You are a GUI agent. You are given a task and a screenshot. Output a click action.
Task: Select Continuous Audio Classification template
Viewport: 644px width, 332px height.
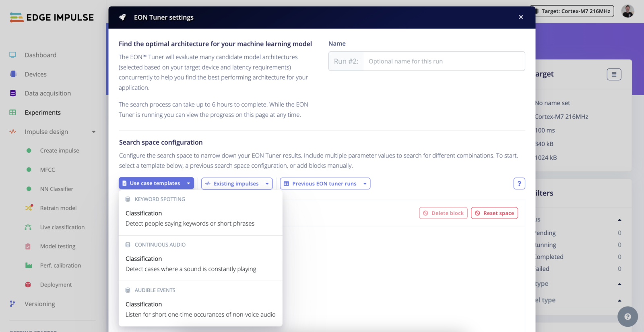pos(200,264)
